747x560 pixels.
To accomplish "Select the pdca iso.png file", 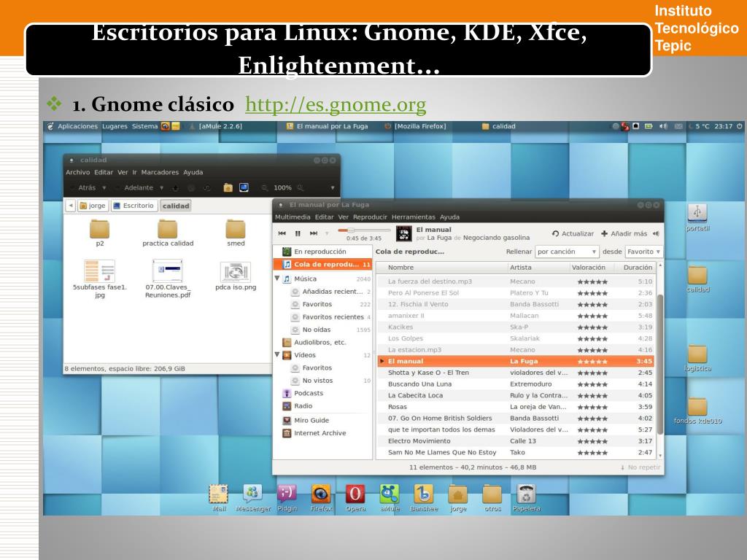I will pos(236,276).
